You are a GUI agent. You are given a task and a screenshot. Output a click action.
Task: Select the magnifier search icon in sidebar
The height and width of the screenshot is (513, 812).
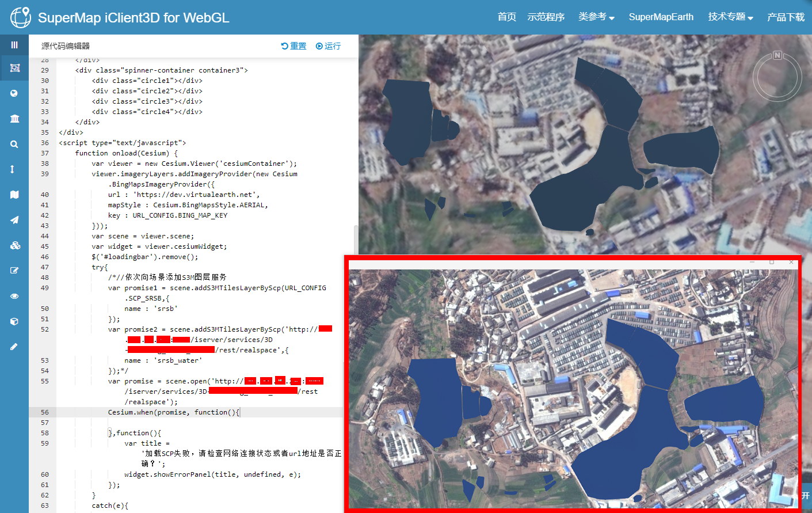(14, 144)
